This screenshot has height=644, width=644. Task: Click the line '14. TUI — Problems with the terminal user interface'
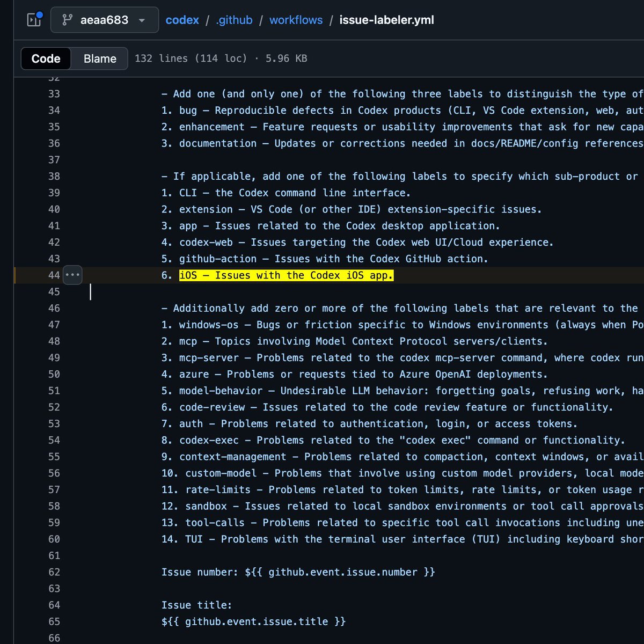(x=402, y=539)
